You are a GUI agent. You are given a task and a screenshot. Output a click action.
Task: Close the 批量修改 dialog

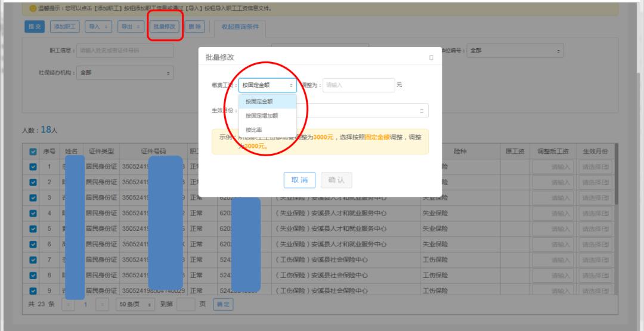[x=431, y=57]
